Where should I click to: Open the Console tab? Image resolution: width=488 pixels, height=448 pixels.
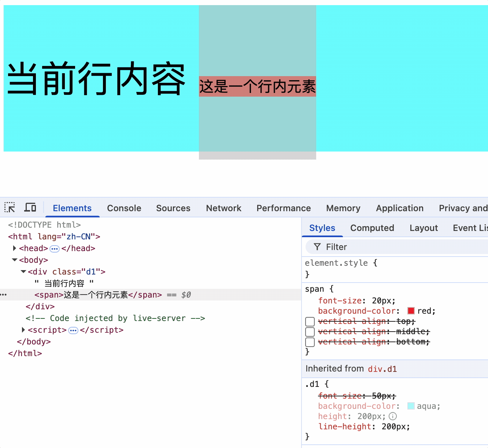click(124, 208)
